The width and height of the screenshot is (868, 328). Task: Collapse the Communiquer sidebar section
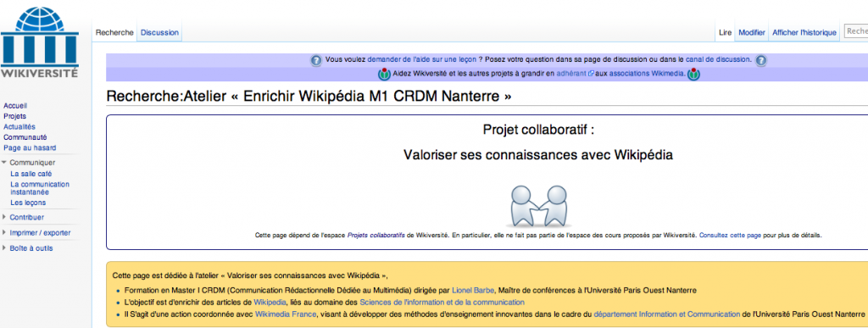point(5,163)
